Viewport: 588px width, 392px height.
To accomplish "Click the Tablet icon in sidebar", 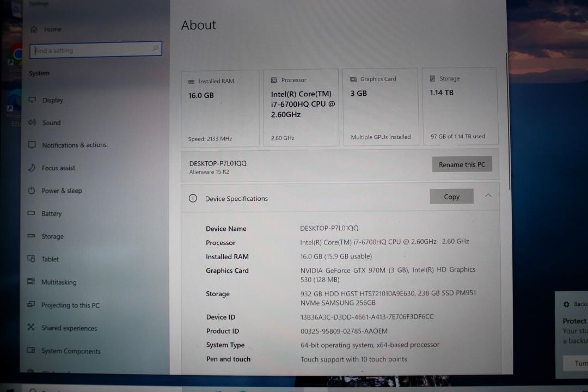I will pyautogui.click(x=31, y=259).
